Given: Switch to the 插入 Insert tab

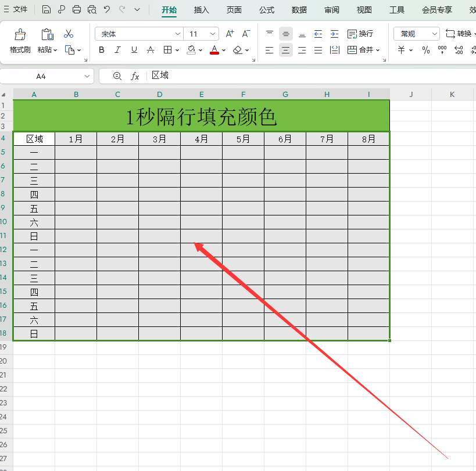Looking at the screenshot, I should pos(201,10).
